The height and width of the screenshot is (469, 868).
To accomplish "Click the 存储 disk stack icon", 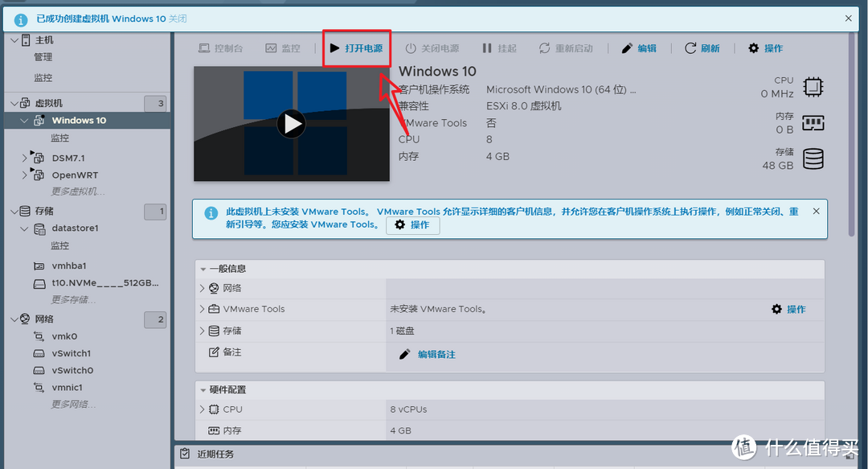I will pos(813,159).
